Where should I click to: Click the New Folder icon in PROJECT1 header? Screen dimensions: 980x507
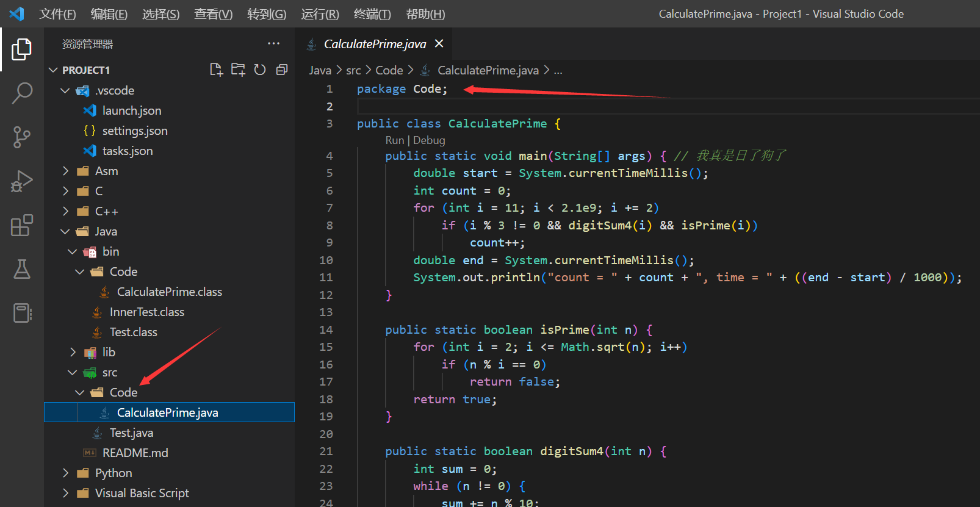point(238,70)
